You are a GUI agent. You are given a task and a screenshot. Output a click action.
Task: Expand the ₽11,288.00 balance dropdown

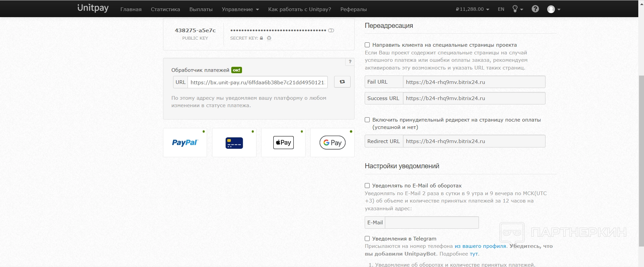(x=472, y=9)
